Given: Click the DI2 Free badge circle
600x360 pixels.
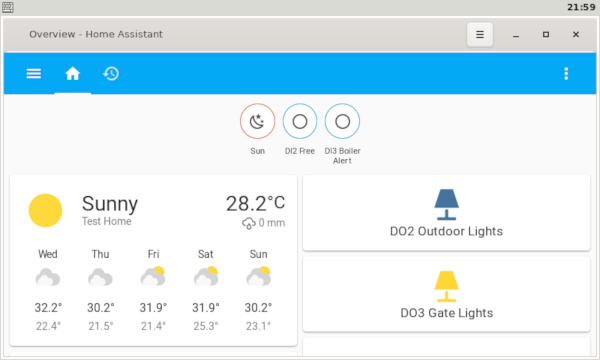Looking at the screenshot, I should pyautogui.click(x=300, y=121).
